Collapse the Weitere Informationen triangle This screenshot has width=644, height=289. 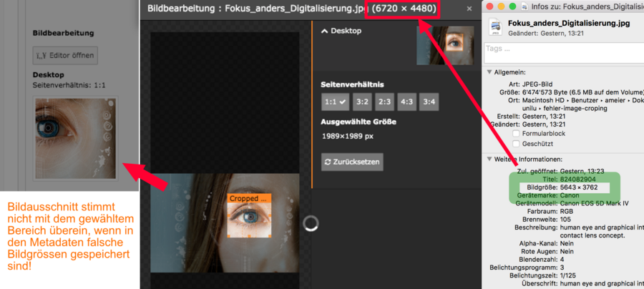[x=489, y=159]
